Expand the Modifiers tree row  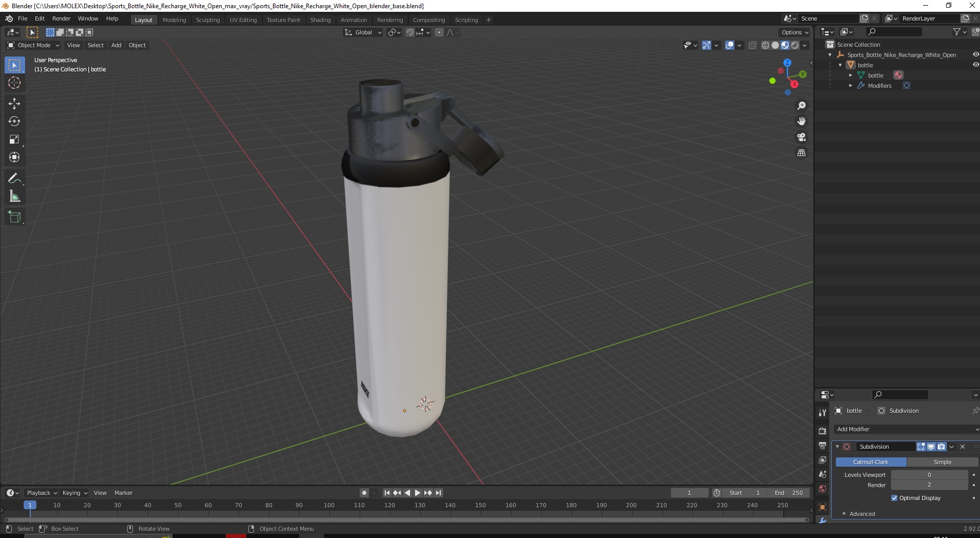[851, 86]
